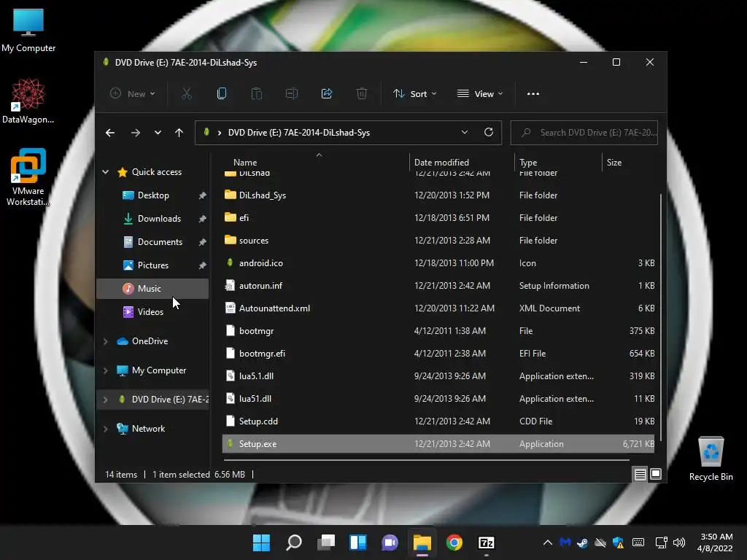Image resolution: width=747 pixels, height=560 pixels.
Task: Go back with the left arrow
Action: pos(110,133)
